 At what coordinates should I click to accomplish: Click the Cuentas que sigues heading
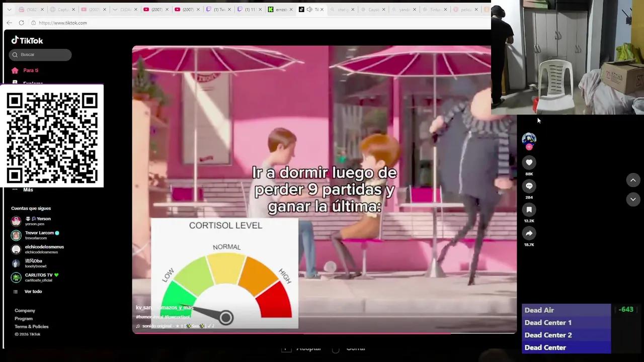tap(31, 208)
